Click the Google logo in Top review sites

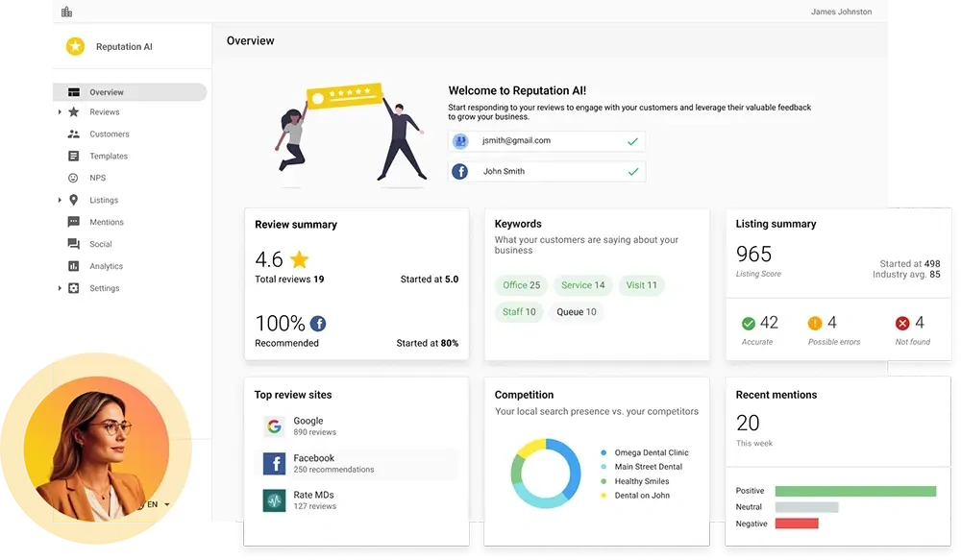pyautogui.click(x=274, y=426)
